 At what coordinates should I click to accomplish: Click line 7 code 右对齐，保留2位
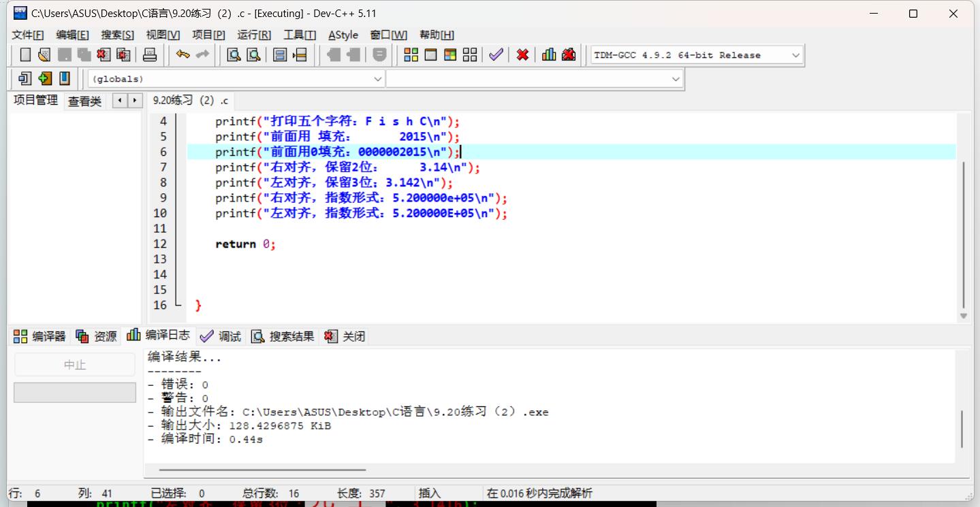coord(348,167)
